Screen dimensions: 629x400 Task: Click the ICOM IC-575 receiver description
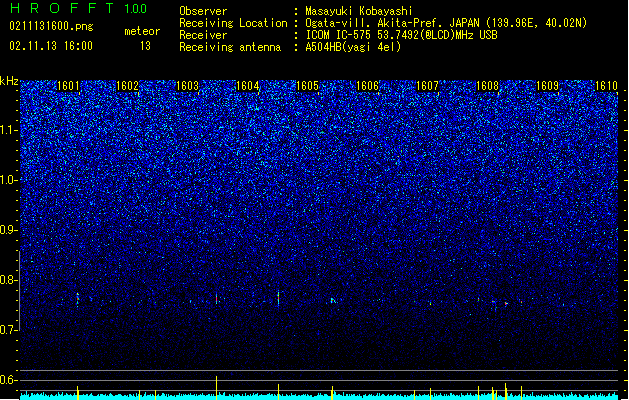coord(401,35)
